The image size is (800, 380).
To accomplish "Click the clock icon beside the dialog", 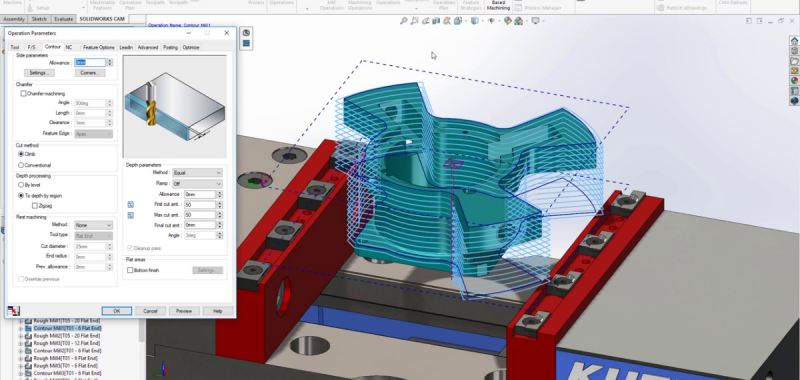I will click(x=246, y=33).
